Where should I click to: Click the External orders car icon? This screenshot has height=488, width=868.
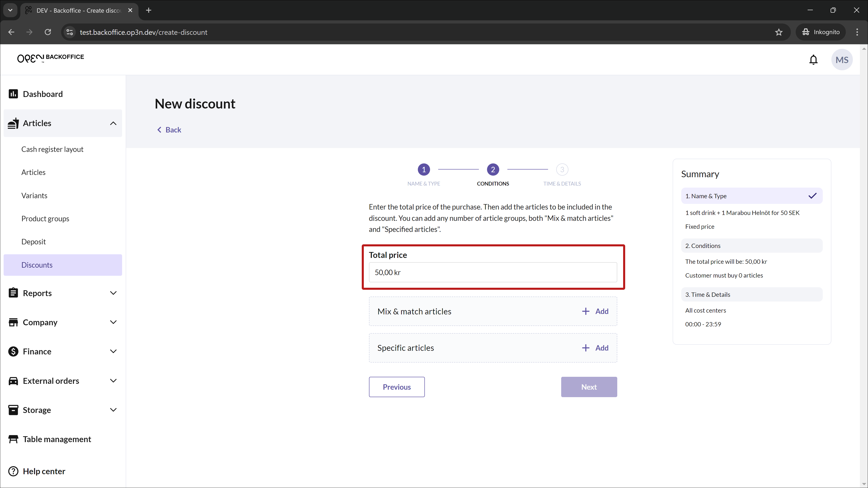coord(13,381)
